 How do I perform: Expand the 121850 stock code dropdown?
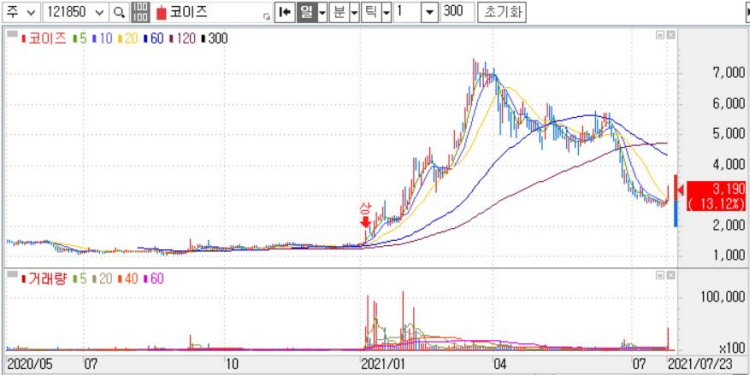(100, 12)
